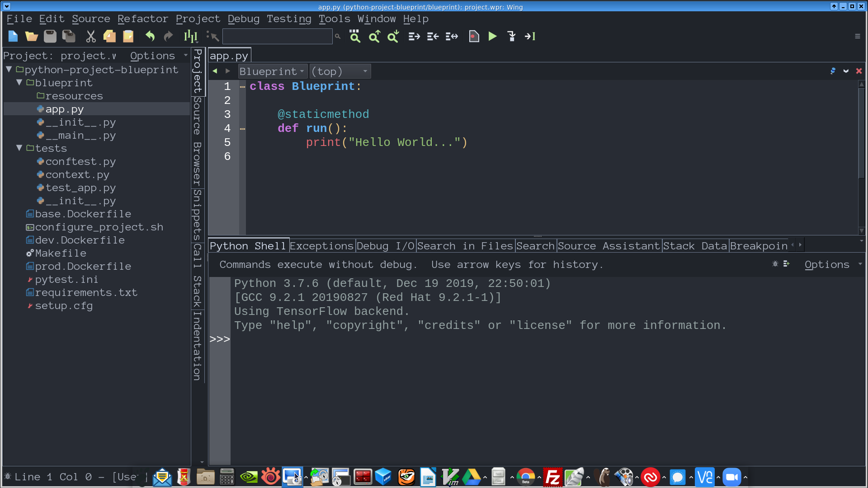Open the Blueprint scope dropdown
Image resolution: width=868 pixels, height=488 pixels.
[273, 71]
